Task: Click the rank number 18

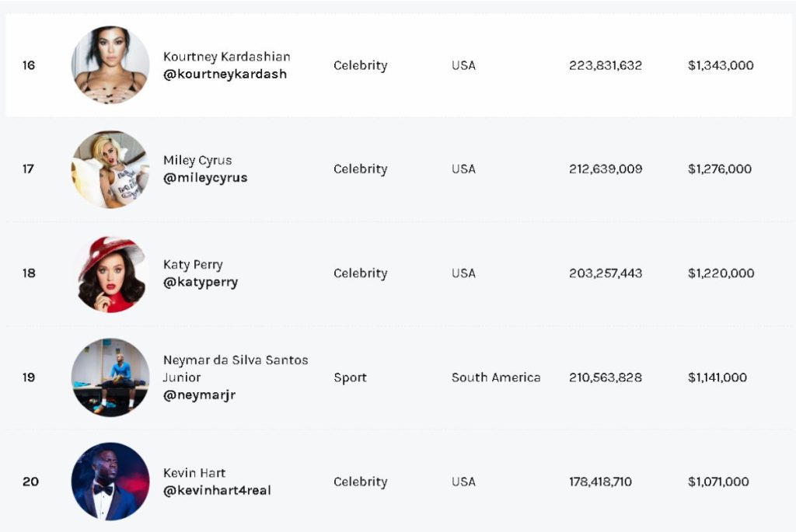Action: point(29,273)
